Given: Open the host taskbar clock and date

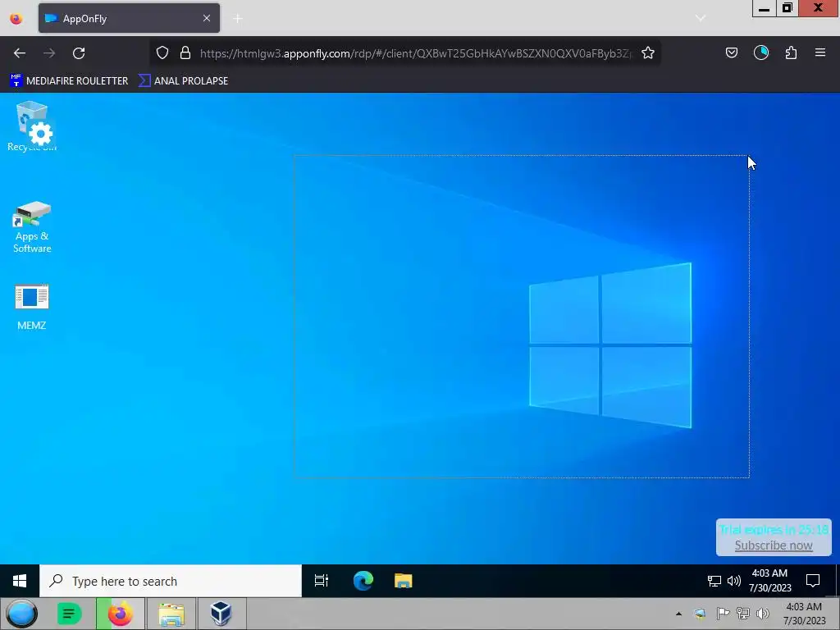Looking at the screenshot, I should click(804, 614).
